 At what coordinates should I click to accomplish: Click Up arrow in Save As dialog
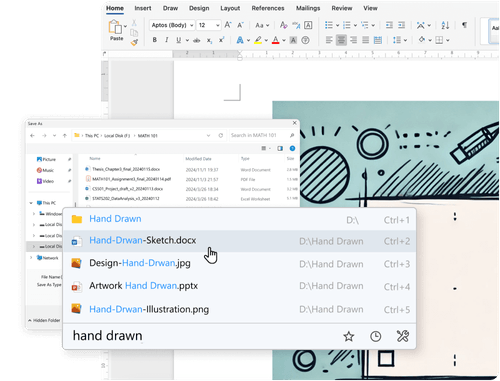[x=65, y=135]
